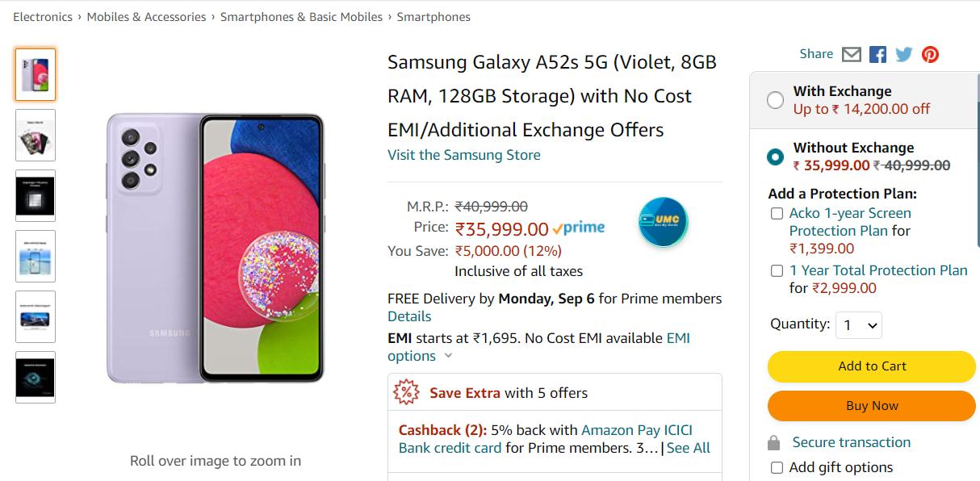This screenshot has width=980, height=481.
Task: Click the Secure transaction lock icon
Action: click(774, 443)
